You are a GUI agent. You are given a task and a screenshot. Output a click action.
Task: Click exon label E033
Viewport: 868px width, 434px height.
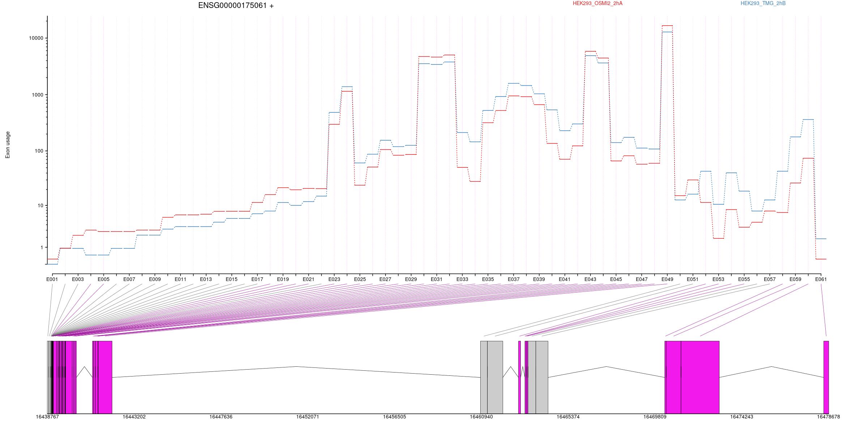click(x=462, y=279)
